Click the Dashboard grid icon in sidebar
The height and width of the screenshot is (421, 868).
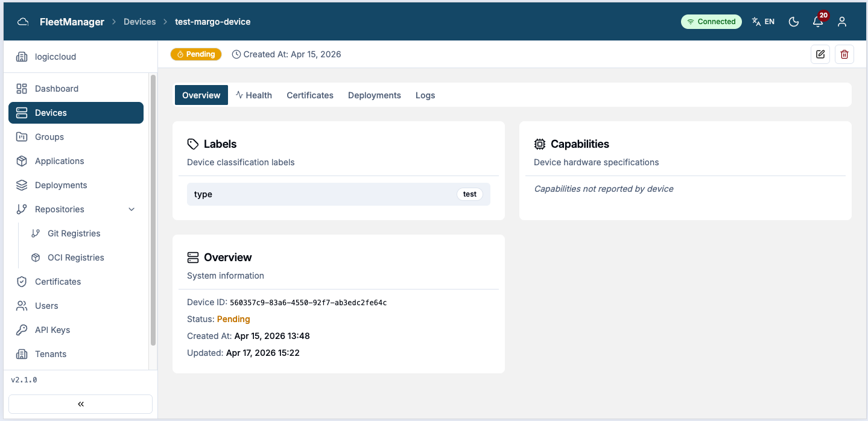click(x=22, y=89)
